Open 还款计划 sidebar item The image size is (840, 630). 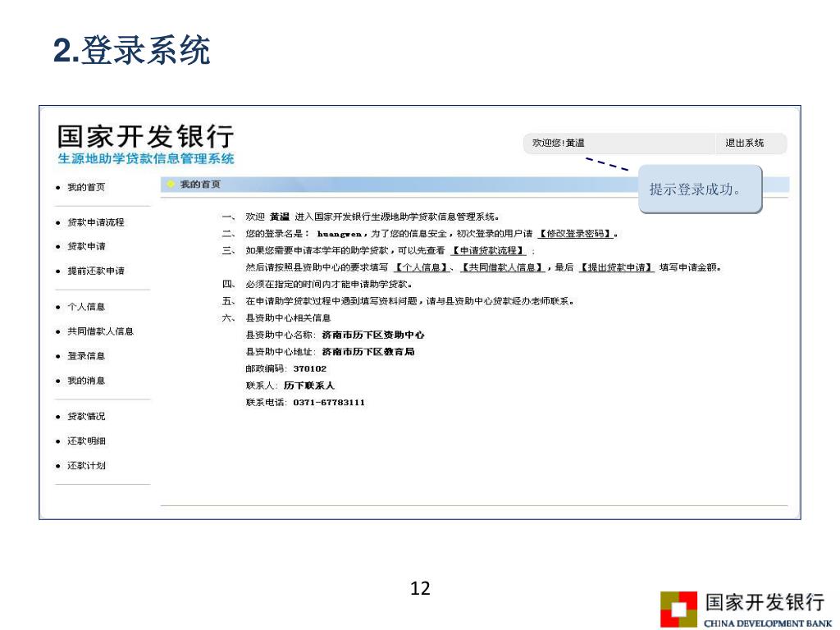[x=85, y=465]
